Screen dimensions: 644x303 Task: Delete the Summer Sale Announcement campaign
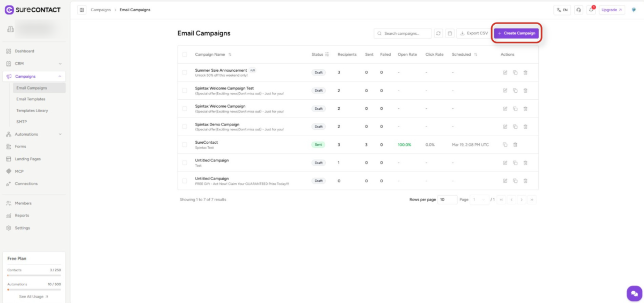coord(525,72)
